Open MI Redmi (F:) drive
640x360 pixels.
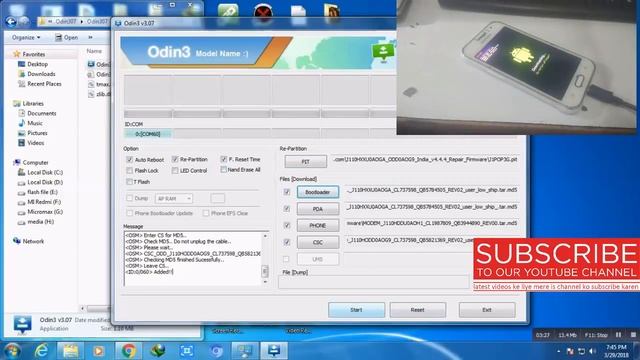point(44,202)
